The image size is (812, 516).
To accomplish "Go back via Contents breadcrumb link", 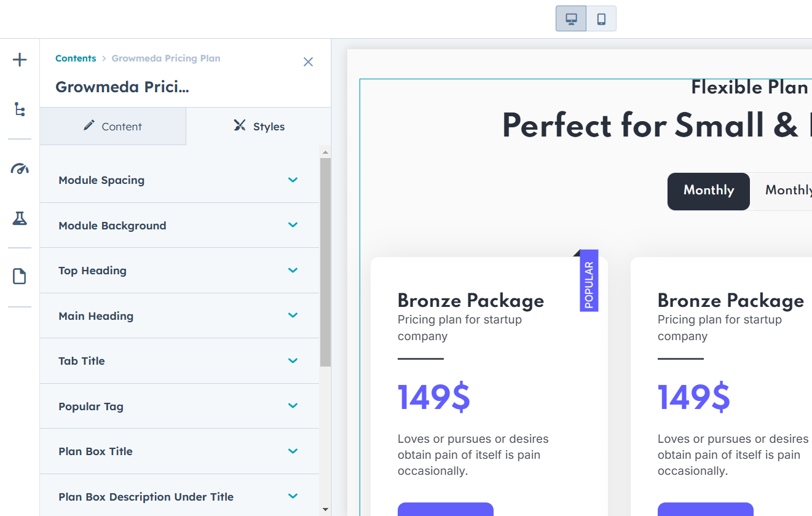I will tap(76, 58).
